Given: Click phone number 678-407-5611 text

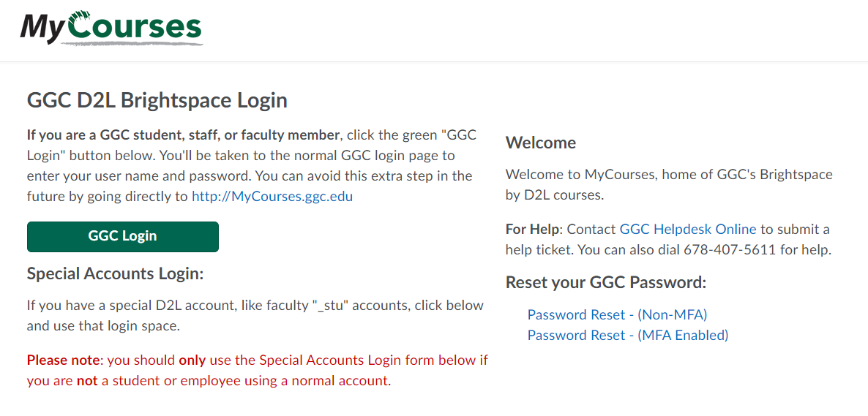Looking at the screenshot, I should pyautogui.click(x=730, y=249).
